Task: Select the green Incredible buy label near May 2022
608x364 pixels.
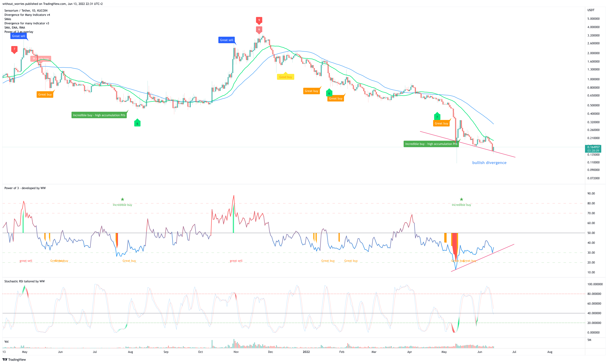Action: [431, 144]
